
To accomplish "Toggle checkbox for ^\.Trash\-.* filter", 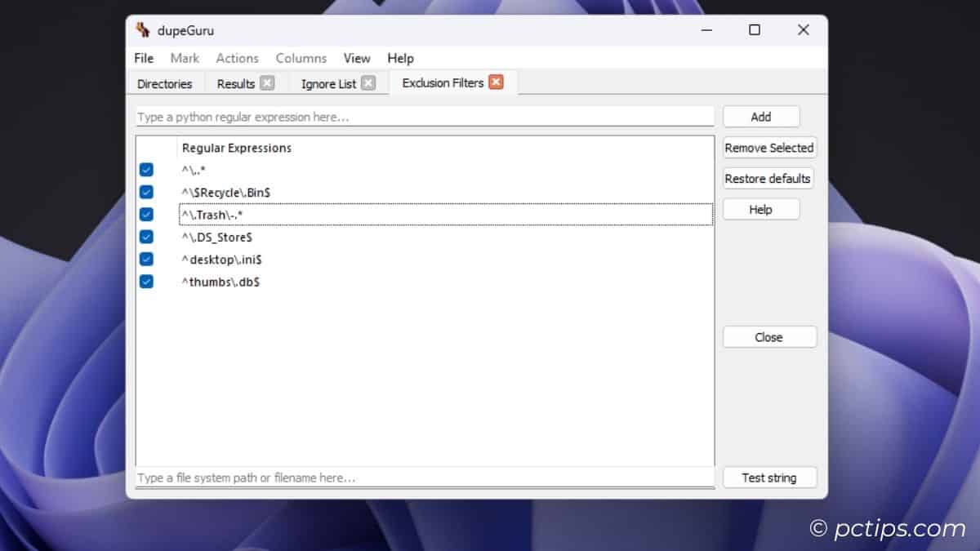I will pyautogui.click(x=146, y=214).
